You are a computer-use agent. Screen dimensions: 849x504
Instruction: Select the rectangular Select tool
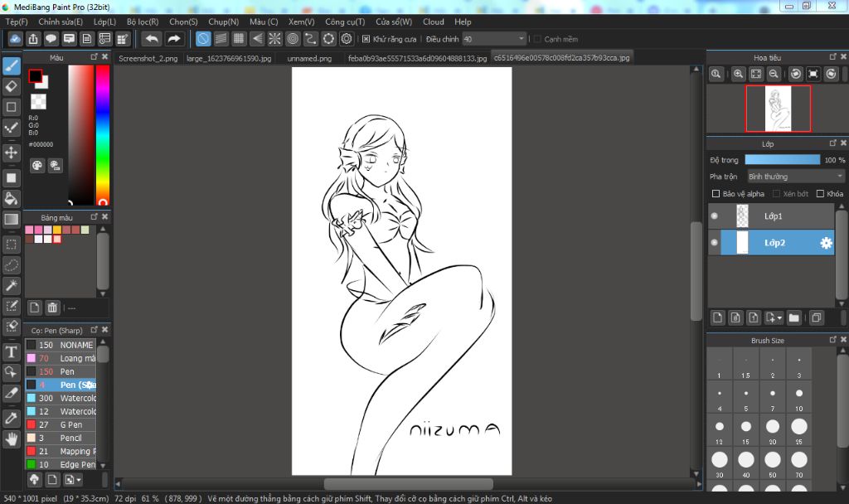coord(12,245)
